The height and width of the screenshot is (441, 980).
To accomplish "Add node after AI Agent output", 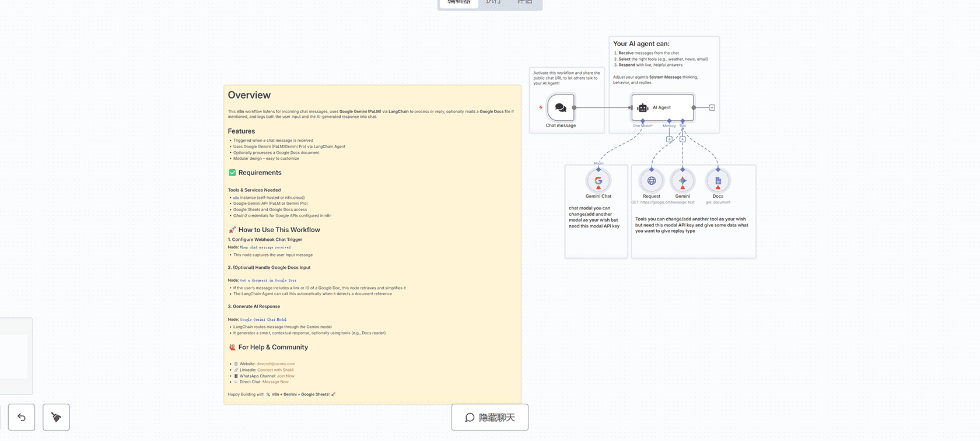I will pos(712,107).
